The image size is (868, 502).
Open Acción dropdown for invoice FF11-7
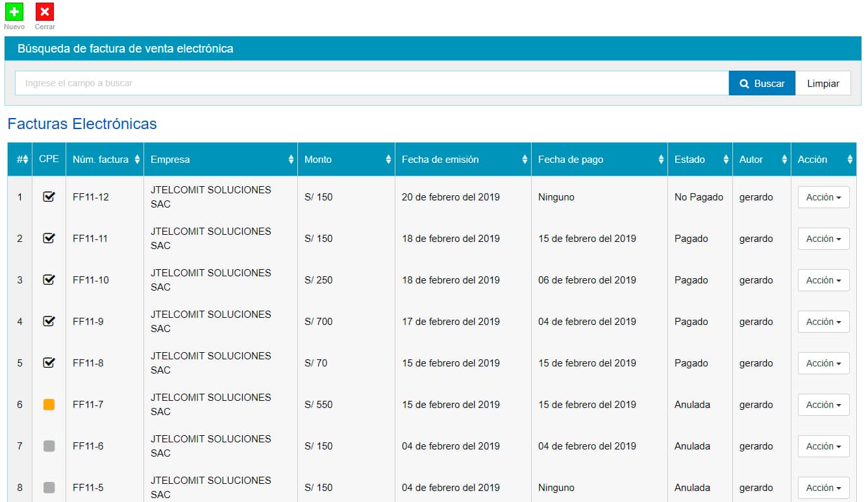(x=823, y=405)
